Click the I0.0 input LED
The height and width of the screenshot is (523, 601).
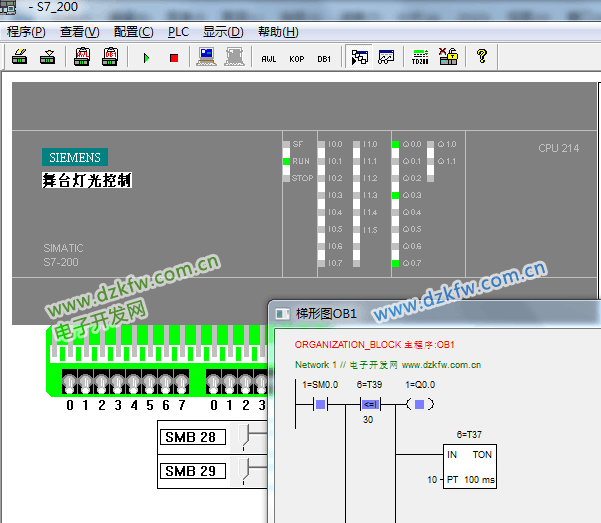coord(321,144)
